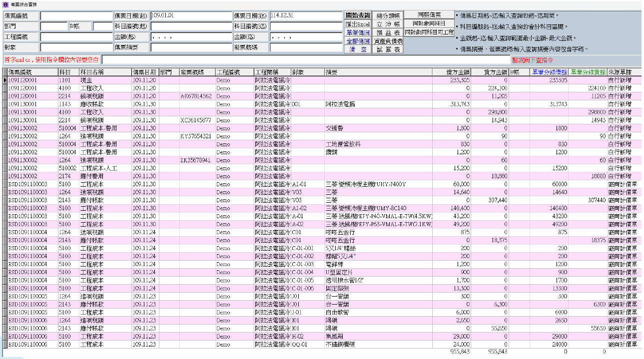Click the 開始查詢 search button
The width and height of the screenshot is (644, 359).
[x=357, y=15]
